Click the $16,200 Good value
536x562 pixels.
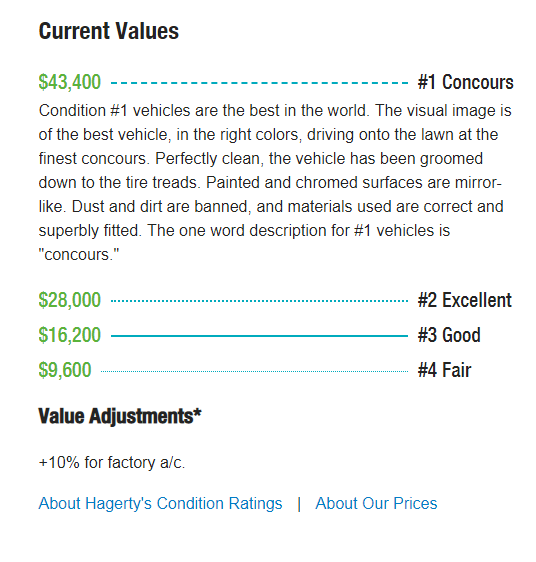click(x=70, y=335)
